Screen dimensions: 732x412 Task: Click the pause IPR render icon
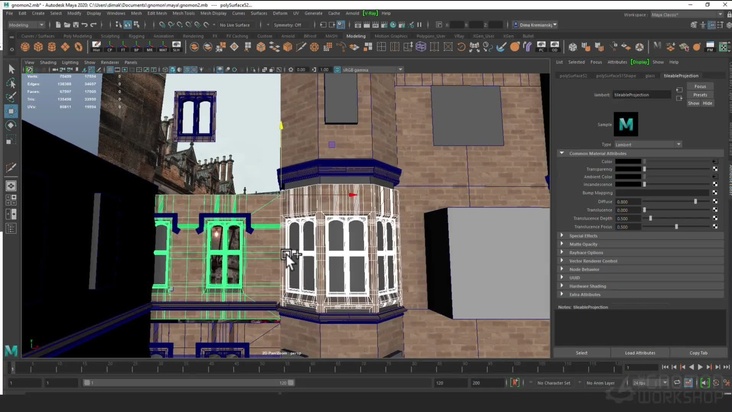coord(419,25)
